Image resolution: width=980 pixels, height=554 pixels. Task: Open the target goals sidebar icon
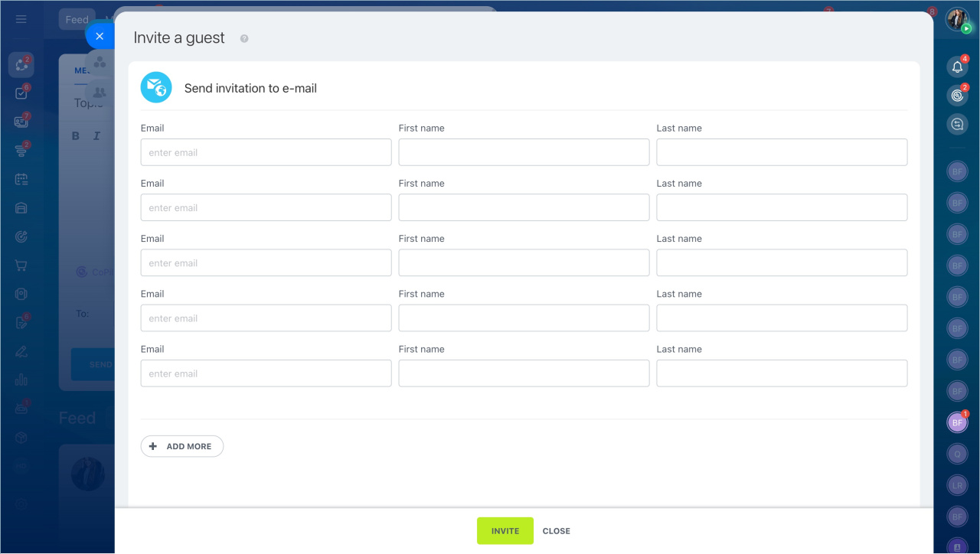[x=21, y=236]
